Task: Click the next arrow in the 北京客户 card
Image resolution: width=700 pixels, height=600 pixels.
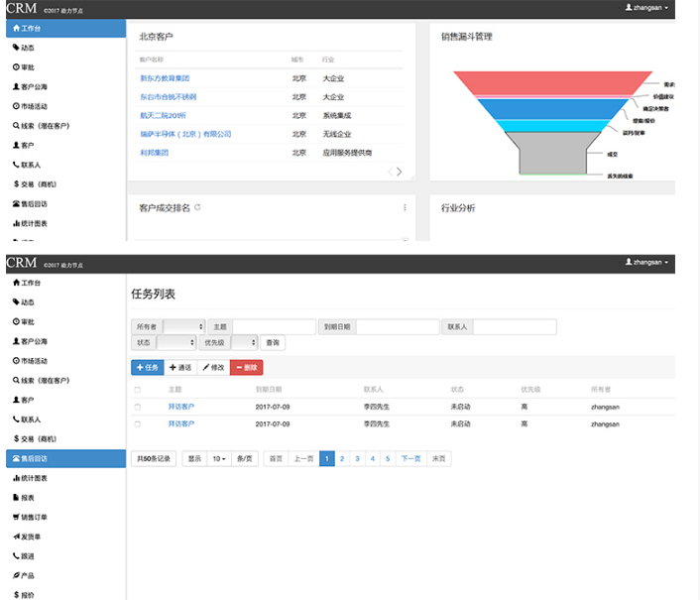Action: coord(400,172)
